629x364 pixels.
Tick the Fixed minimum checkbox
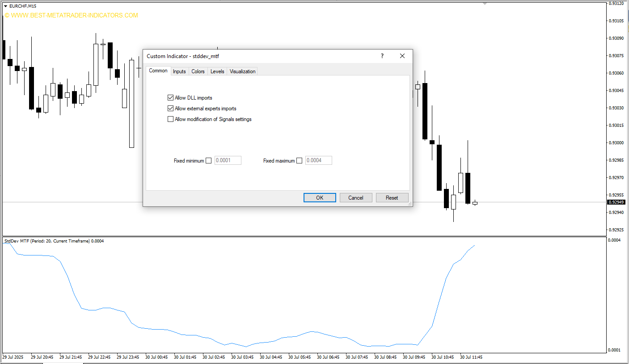pos(208,161)
